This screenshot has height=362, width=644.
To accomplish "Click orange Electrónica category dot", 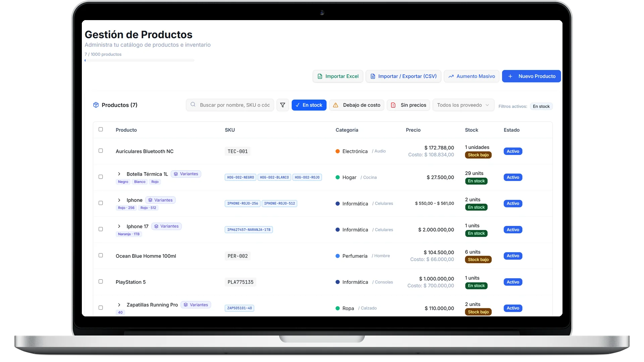I will (x=337, y=151).
